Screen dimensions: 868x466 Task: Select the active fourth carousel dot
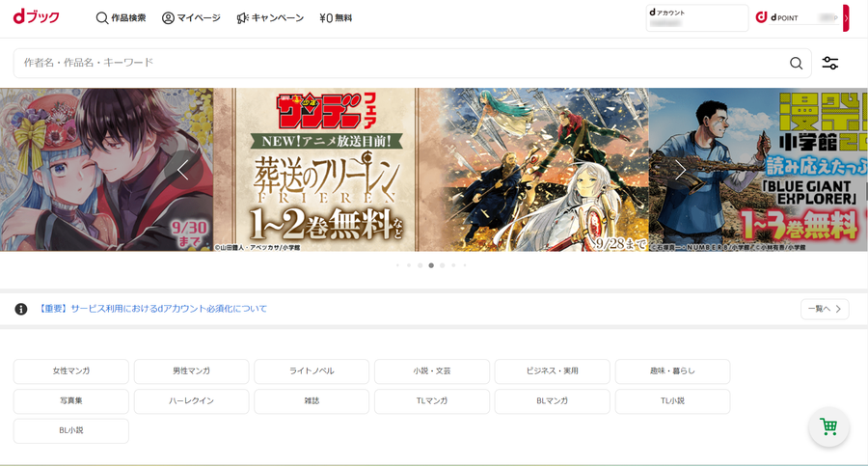[431, 265]
